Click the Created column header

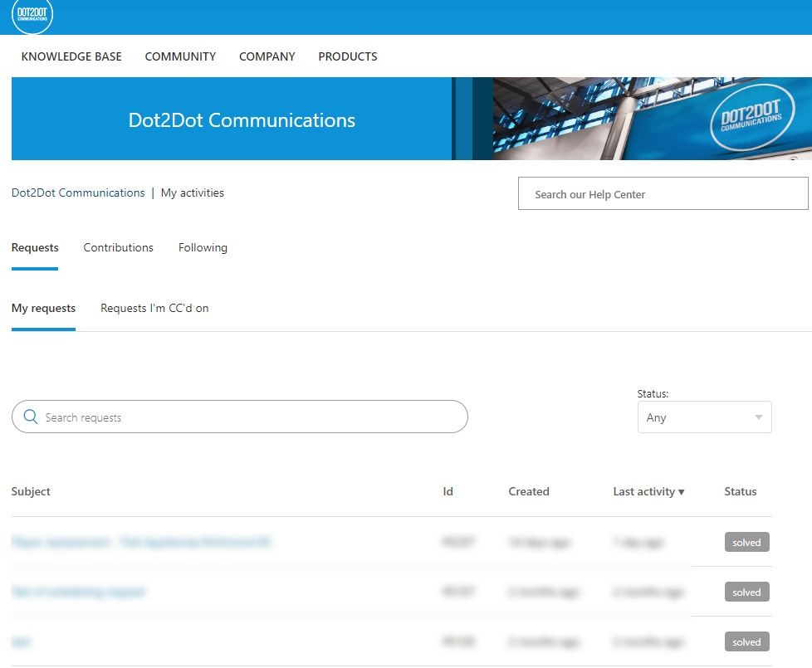529,491
